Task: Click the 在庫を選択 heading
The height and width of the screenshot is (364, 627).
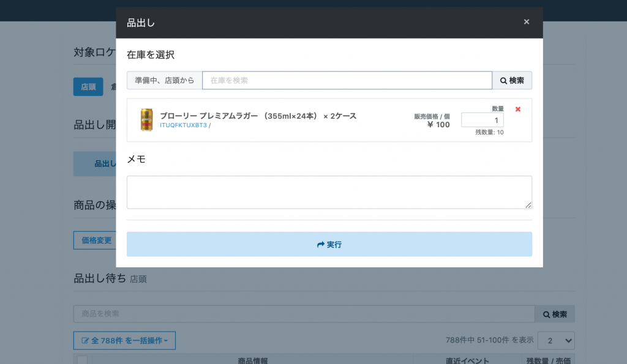Action: tap(151, 54)
